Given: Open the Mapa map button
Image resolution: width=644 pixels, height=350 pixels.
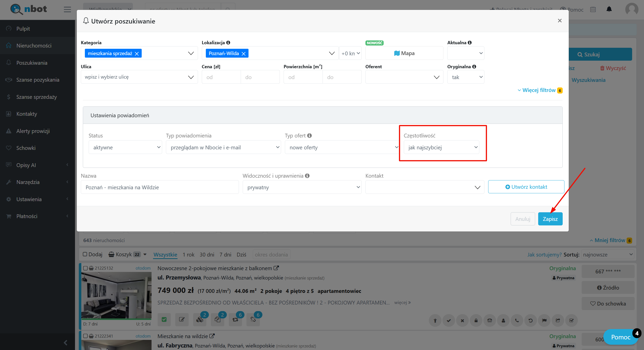Looking at the screenshot, I should pos(404,53).
